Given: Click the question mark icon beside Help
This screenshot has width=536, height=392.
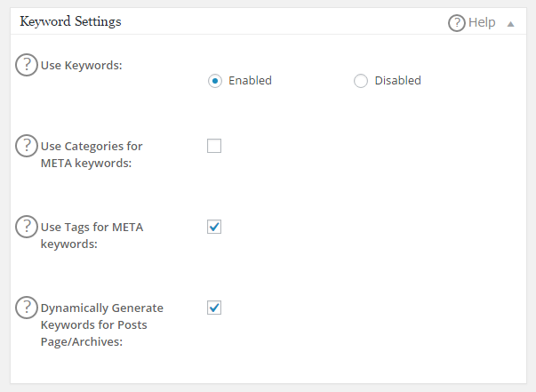Looking at the screenshot, I should [457, 23].
